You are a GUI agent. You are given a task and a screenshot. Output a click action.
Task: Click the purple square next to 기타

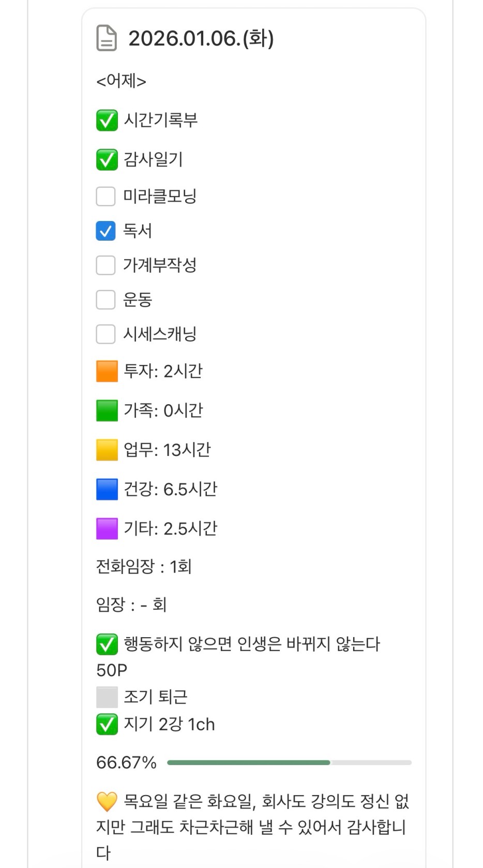click(x=107, y=528)
